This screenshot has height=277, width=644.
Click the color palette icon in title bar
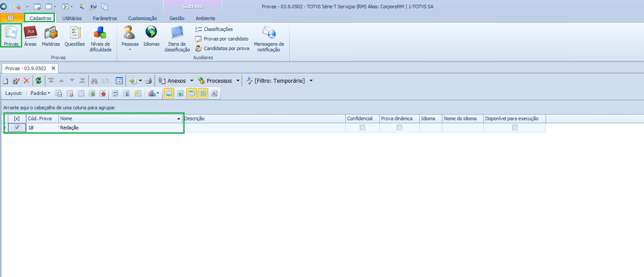point(82,7)
